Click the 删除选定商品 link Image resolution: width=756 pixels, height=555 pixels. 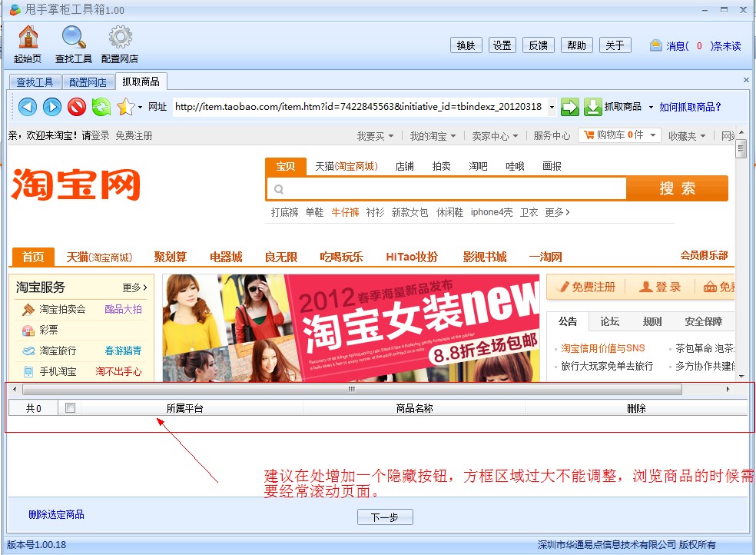[56, 514]
